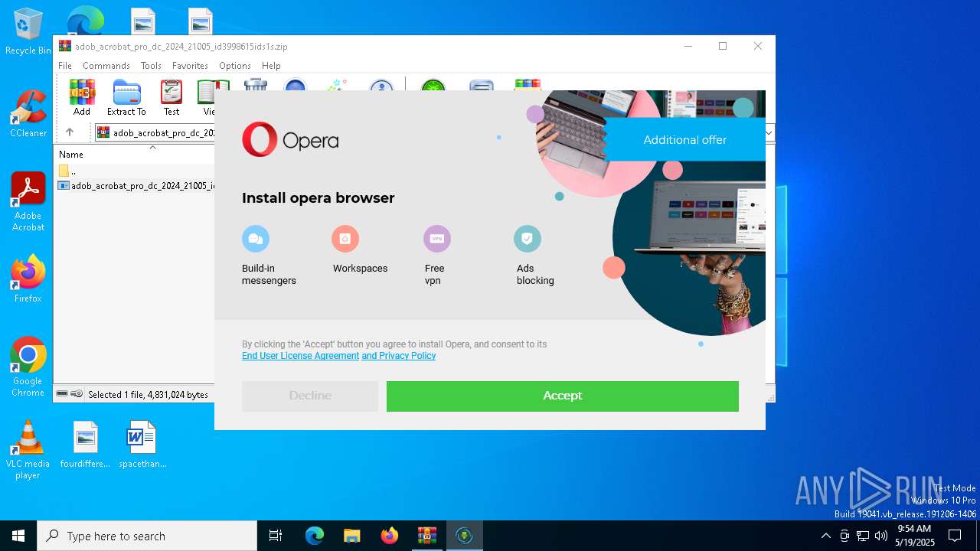Decline the Opera install offer

(x=310, y=396)
